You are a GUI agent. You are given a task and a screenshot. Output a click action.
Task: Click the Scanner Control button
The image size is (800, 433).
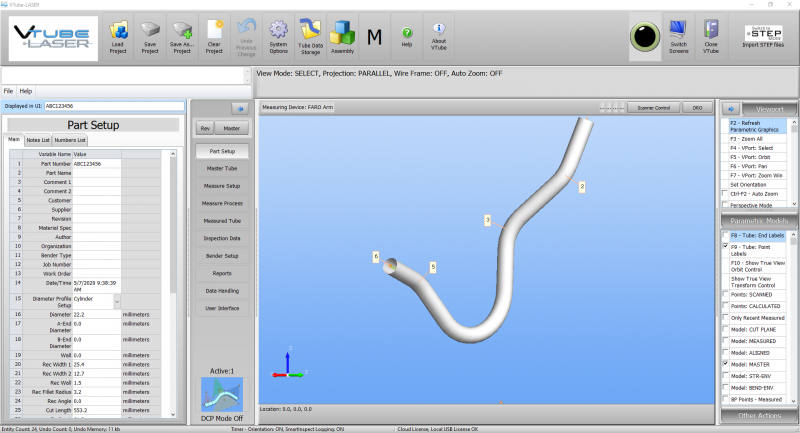(x=654, y=108)
